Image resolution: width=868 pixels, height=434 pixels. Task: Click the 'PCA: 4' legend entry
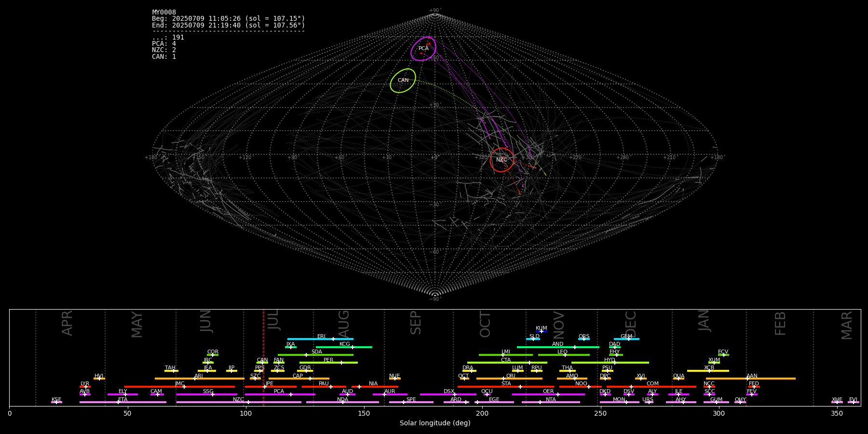tap(164, 44)
